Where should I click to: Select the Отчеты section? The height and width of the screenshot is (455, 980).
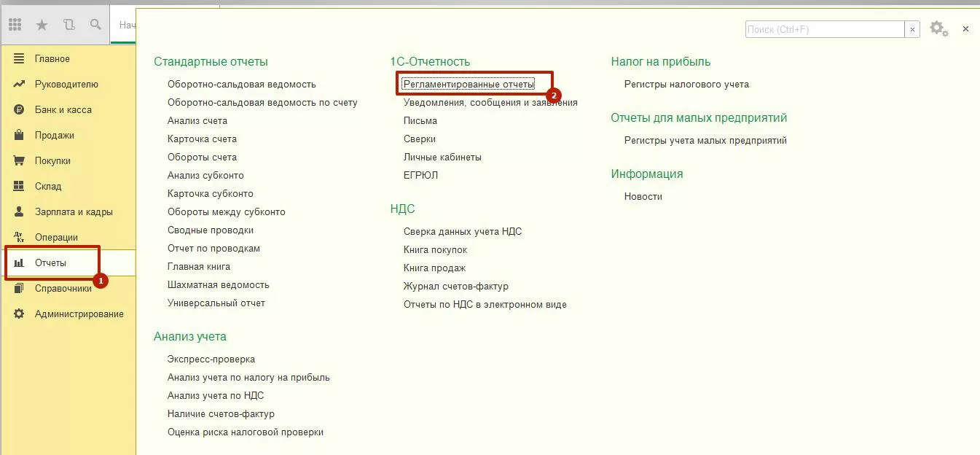click(x=50, y=262)
